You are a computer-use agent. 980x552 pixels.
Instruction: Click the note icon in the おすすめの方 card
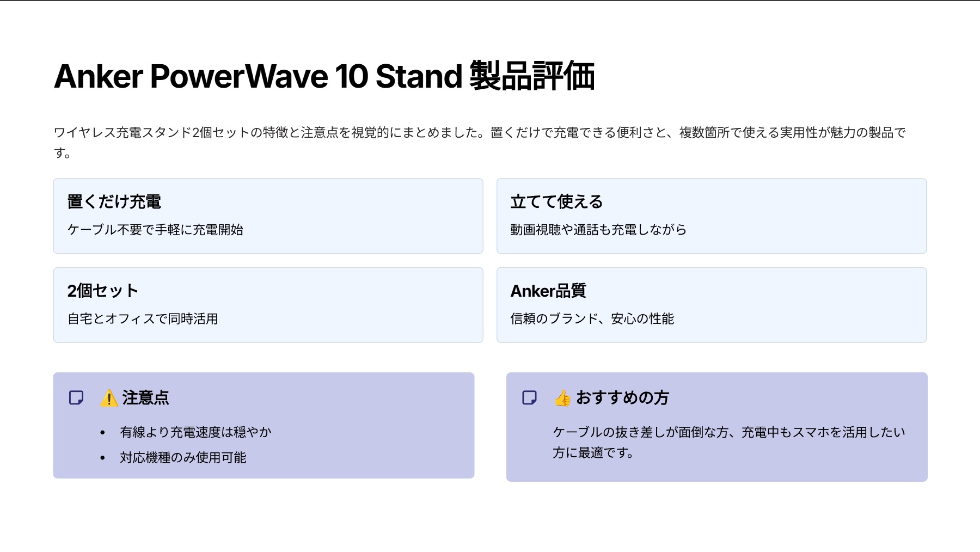(x=529, y=398)
